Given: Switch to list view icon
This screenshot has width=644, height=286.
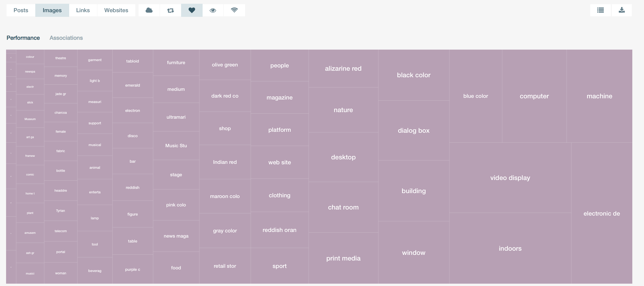Looking at the screenshot, I should [x=601, y=10].
